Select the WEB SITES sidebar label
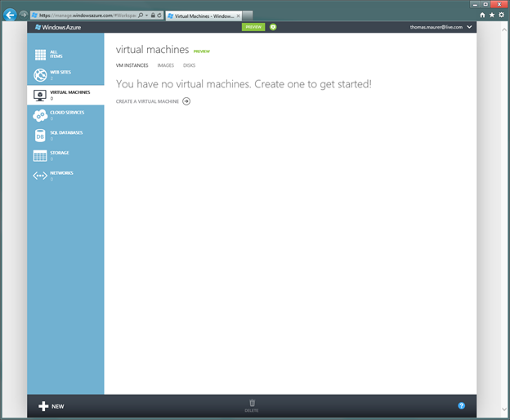Image resolution: width=510 pixels, height=420 pixels. tap(60, 72)
